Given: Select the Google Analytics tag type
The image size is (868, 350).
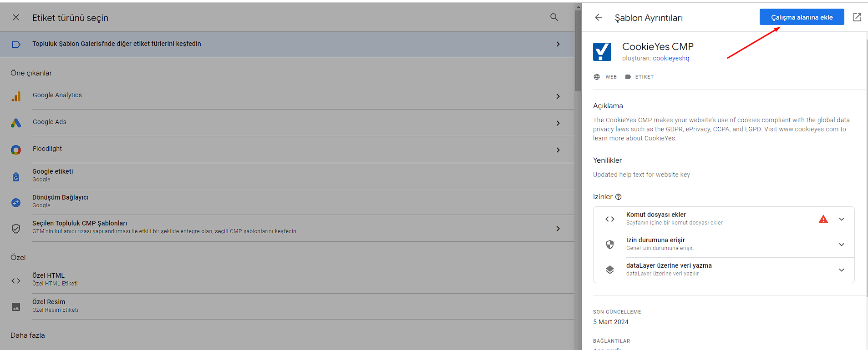Looking at the screenshot, I should pos(57,95).
